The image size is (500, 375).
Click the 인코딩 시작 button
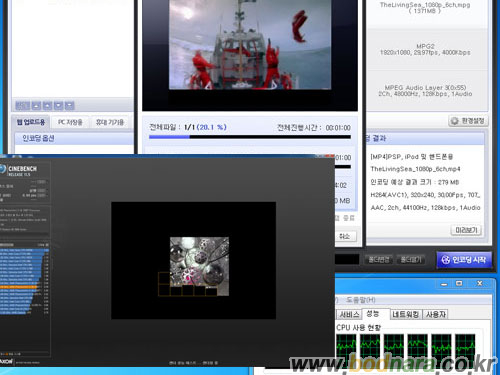click(x=464, y=260)
